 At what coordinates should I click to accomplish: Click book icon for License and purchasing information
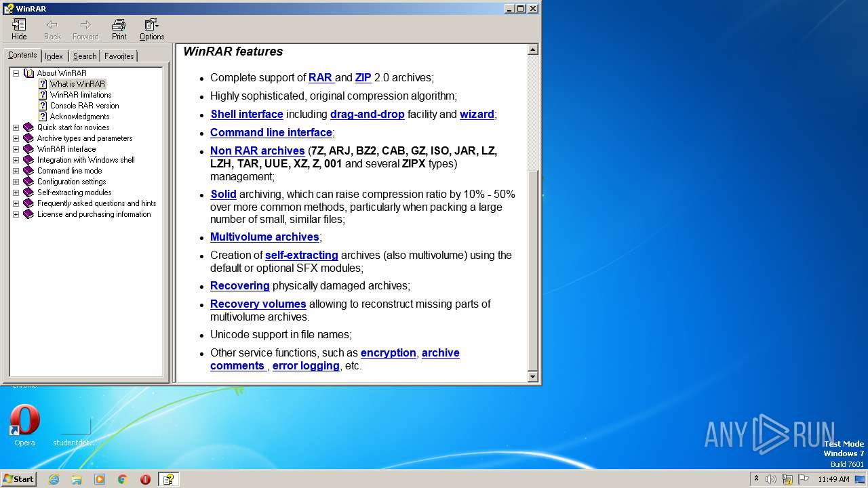click(28, 214)
